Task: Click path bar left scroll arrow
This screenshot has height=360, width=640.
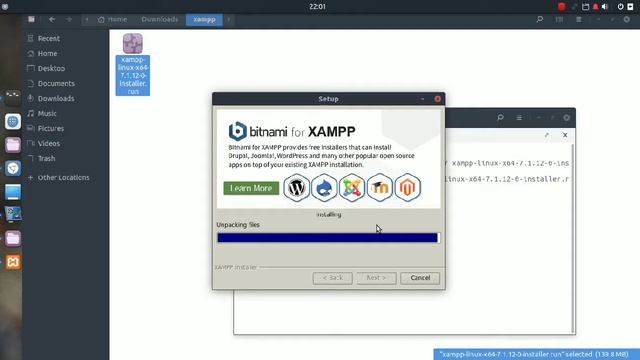Action: 87,20
